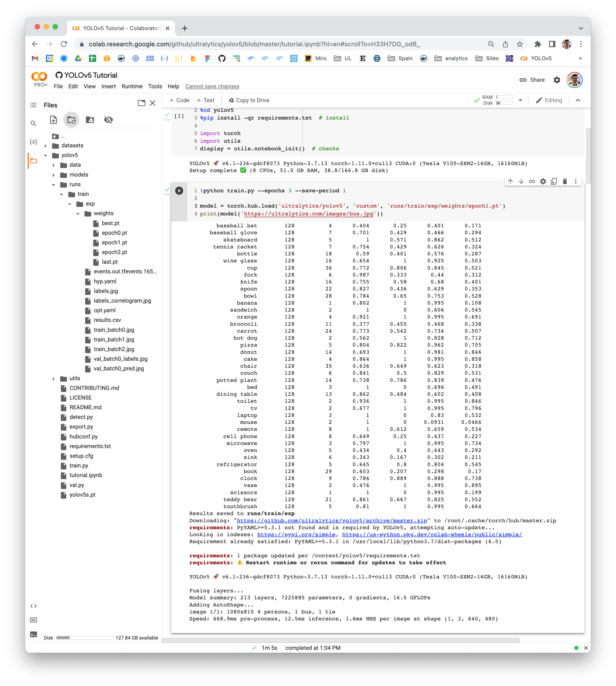Open the Edit menu
Viewport: 616px width, 686px height.
tap(73, 86)
